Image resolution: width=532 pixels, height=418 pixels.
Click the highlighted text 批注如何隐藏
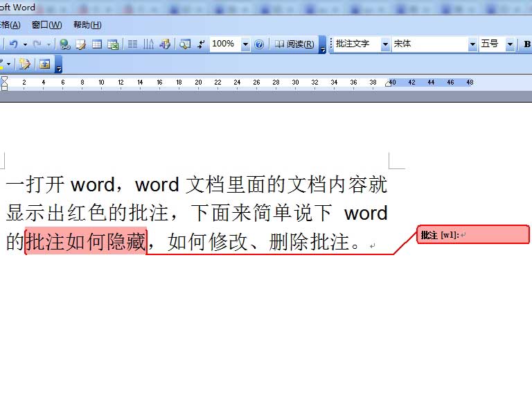86,242
